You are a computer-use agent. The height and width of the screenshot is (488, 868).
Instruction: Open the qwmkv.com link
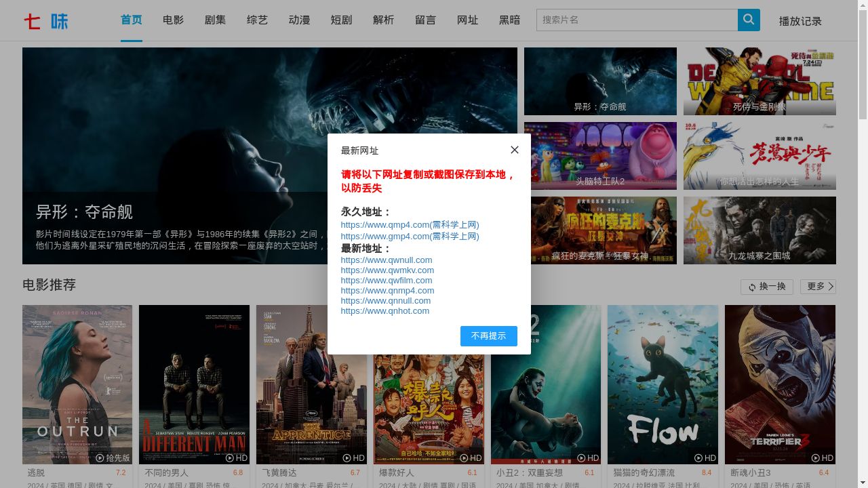(387, 270)
